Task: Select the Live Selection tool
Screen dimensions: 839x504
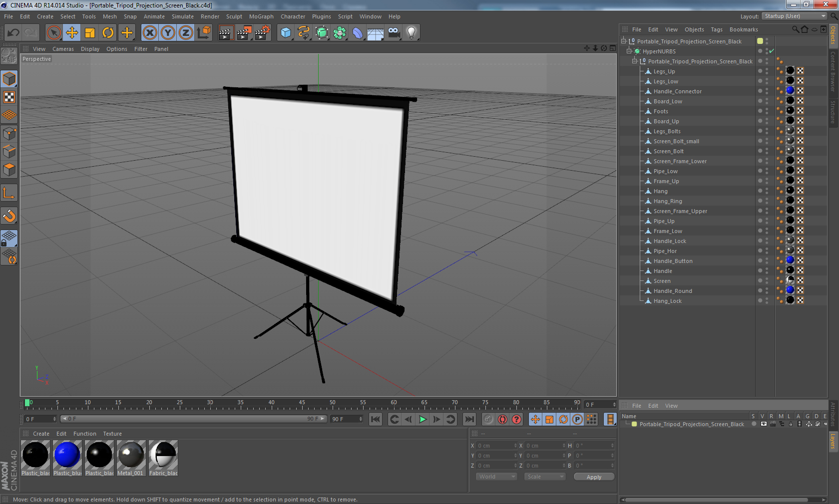Action: (53, 33)
